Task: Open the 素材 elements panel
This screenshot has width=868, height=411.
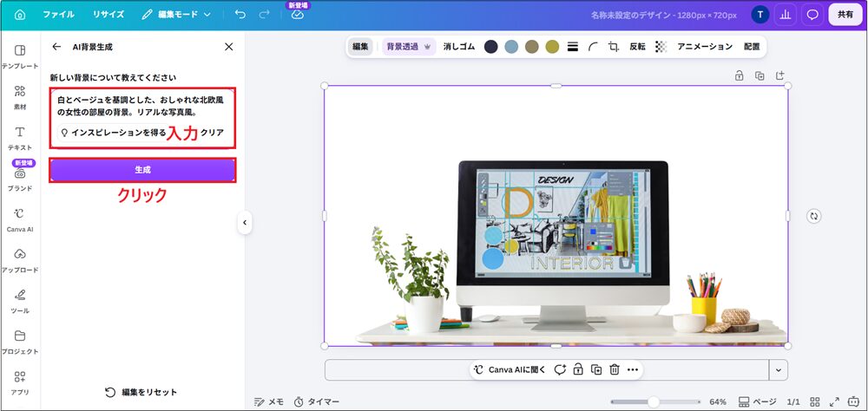Action: coord(20,97)
